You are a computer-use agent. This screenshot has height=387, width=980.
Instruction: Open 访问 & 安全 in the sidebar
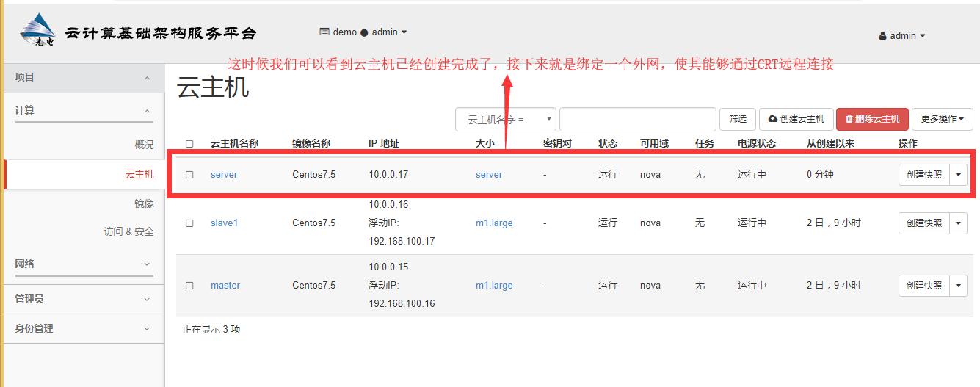[x=128, y=231]
